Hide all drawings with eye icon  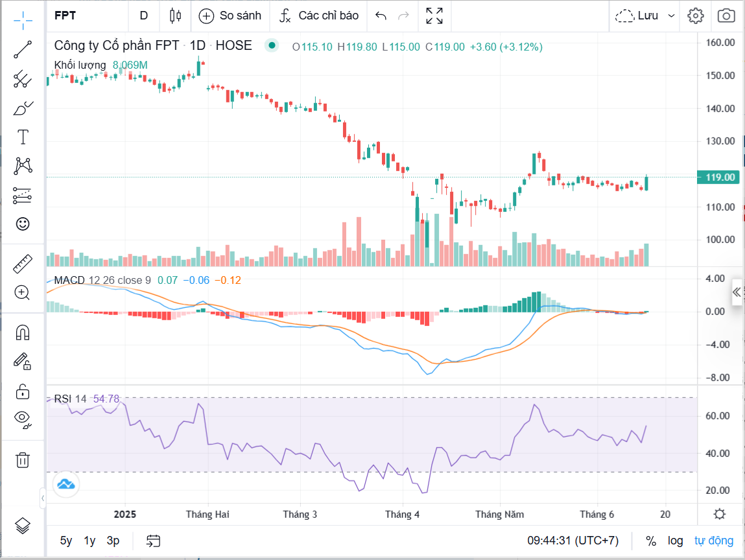(23, 419)
